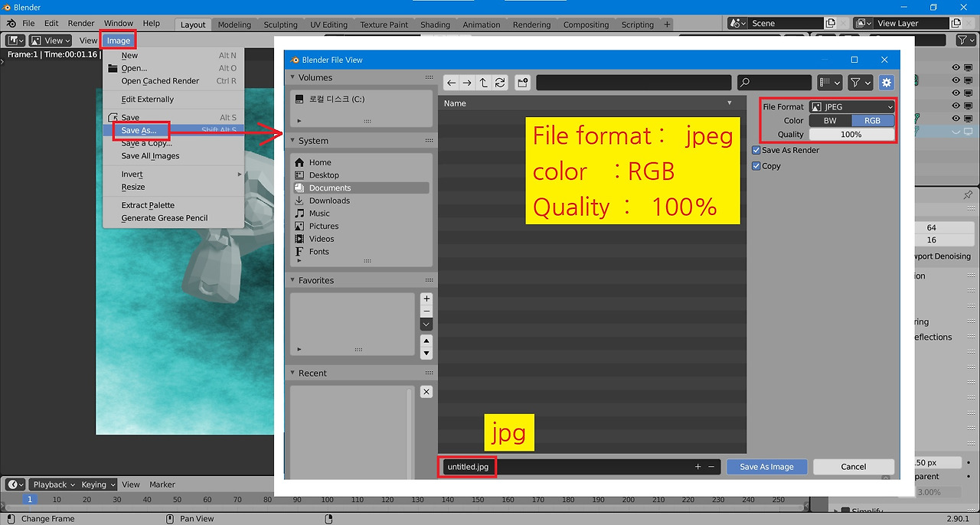Screen dimensions: 980x525
Task: Add a workspace with the plus tab icon
Action: (667, 24)
